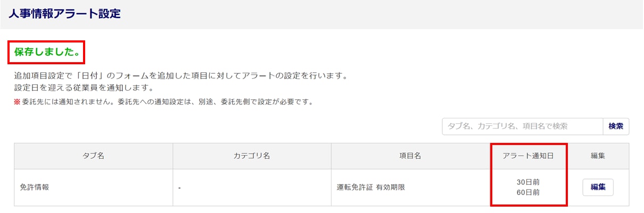The image size is (644, 213).
Task: Click the 60日前 alert value
Action: point(528,192)
